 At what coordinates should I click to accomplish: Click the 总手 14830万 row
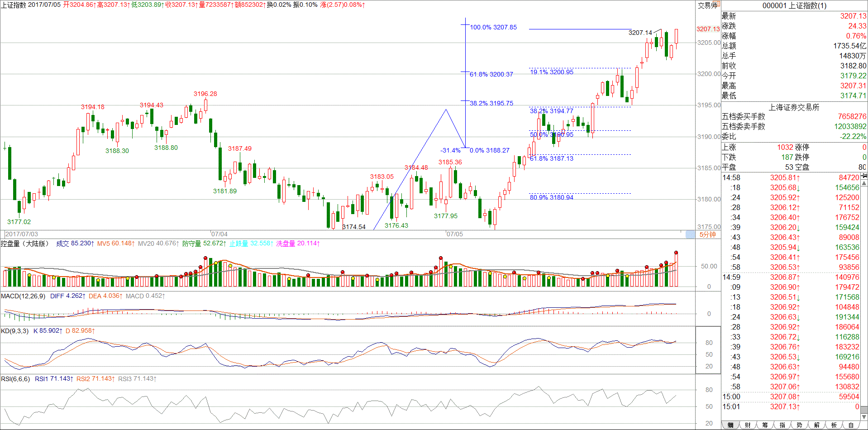[794, 56]
